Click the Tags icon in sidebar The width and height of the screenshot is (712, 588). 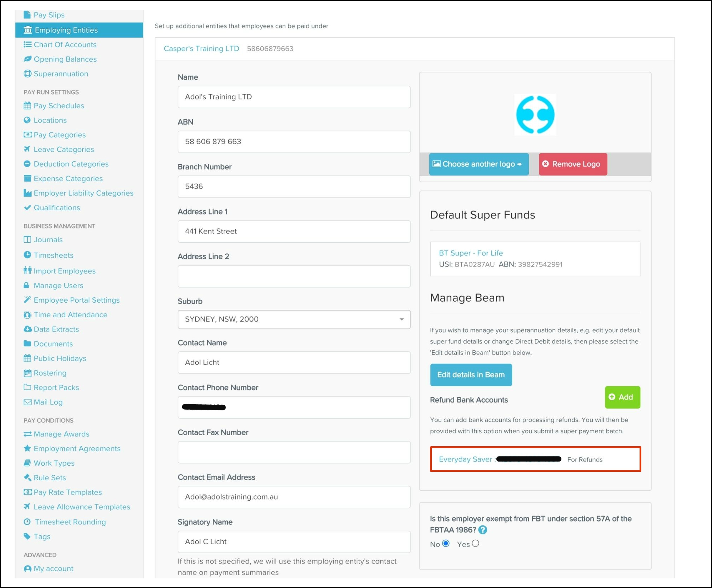pyautogui.click(x=27, y=536)
